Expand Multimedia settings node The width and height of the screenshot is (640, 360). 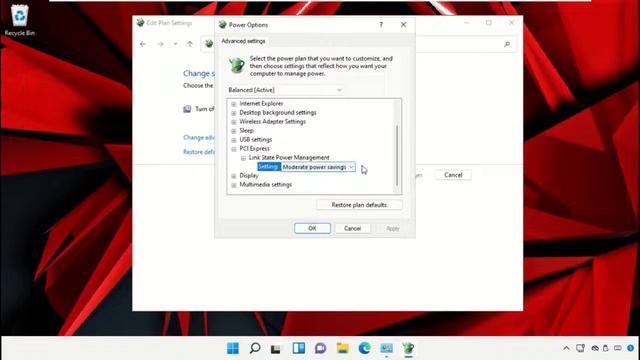click(234, 185)
